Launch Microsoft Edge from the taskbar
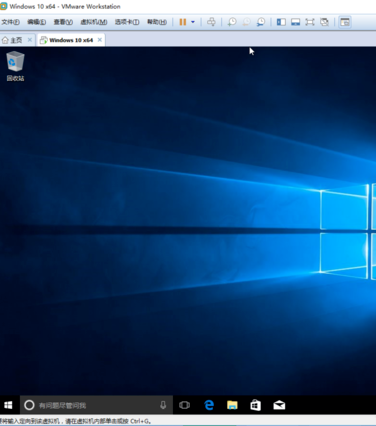376x426 pixels. click(209, 405)
